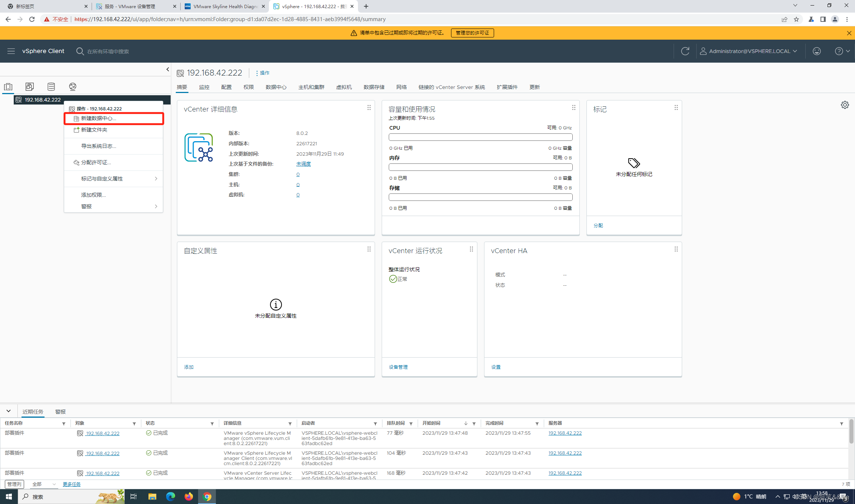Switch to VMs and Templates inventory view
This screenshot has width=855, height=504.
30,87
